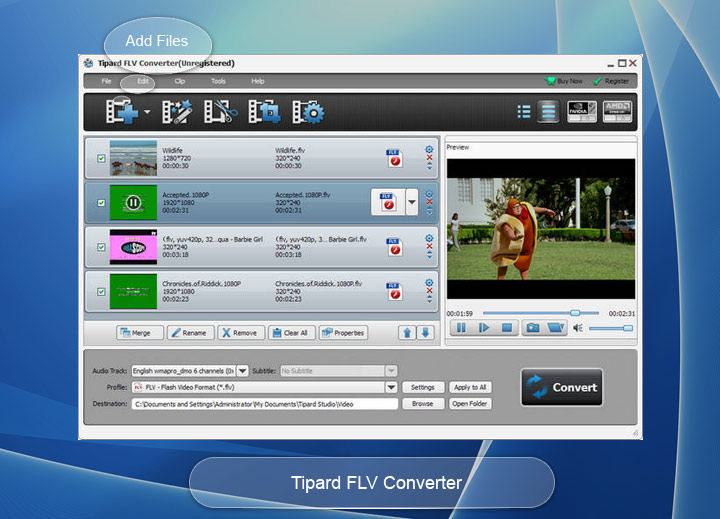Uncheck the Accepted.1080P checkbox

pos(101,203)
